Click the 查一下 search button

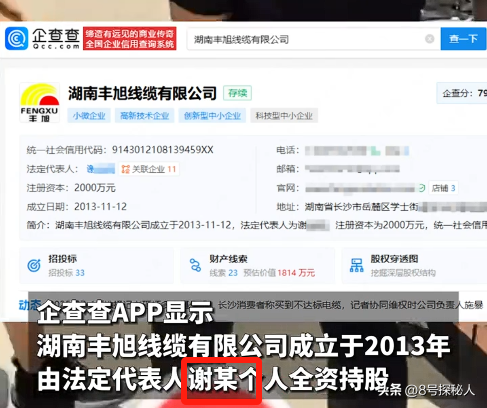[x=463, y=39]
